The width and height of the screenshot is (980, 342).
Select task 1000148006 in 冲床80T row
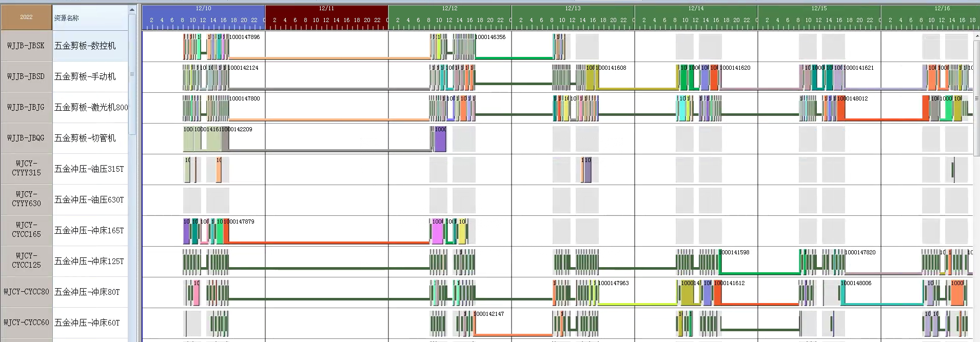856,283
